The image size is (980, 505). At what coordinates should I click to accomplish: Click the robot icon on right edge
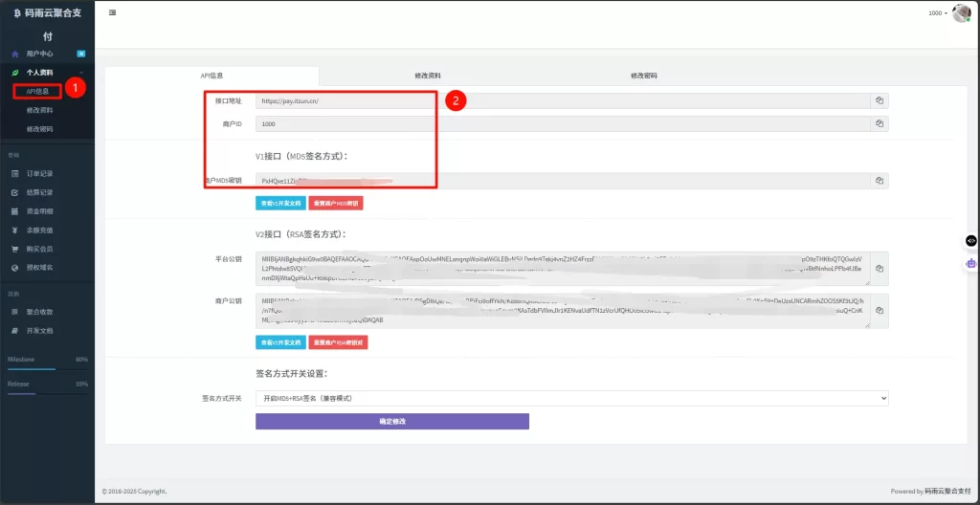tap(970, 263)
